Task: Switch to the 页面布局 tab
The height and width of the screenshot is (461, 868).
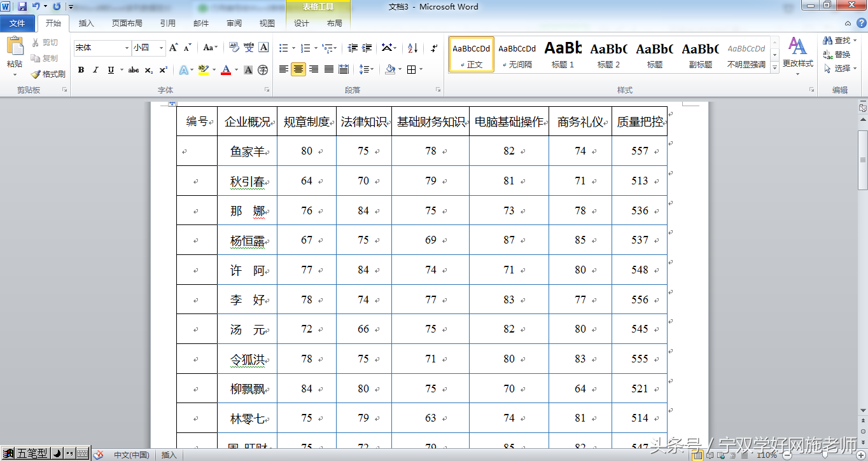Action: [x=127, y=23]
